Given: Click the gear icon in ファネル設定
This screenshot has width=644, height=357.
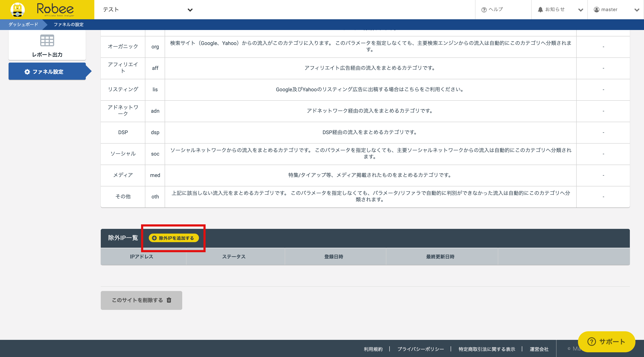Looking at the screenshot, I should [x=27, y=72].
